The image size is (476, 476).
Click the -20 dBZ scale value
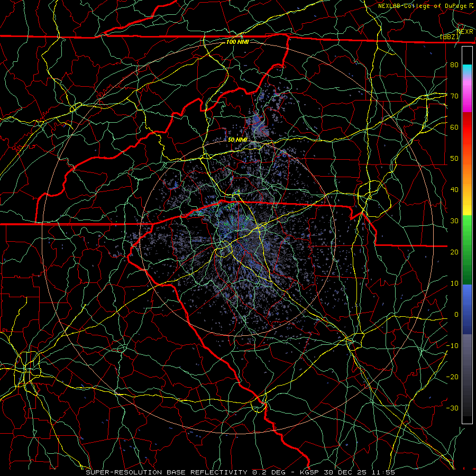point(452,377)
